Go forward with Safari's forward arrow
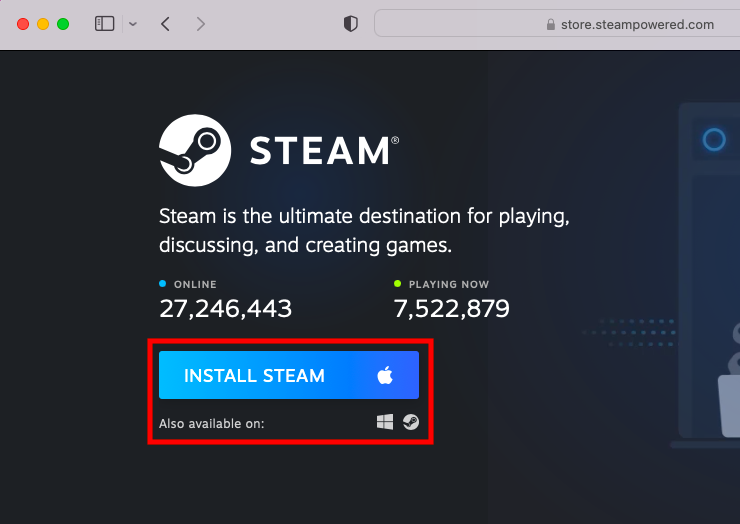This screenshot has height=524, width=740. tap(201, 24)
